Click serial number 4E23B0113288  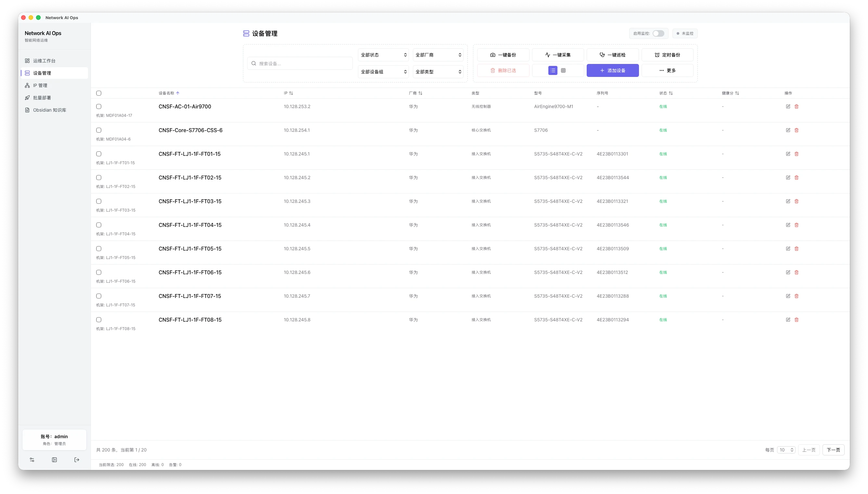(x=613, y=296)
